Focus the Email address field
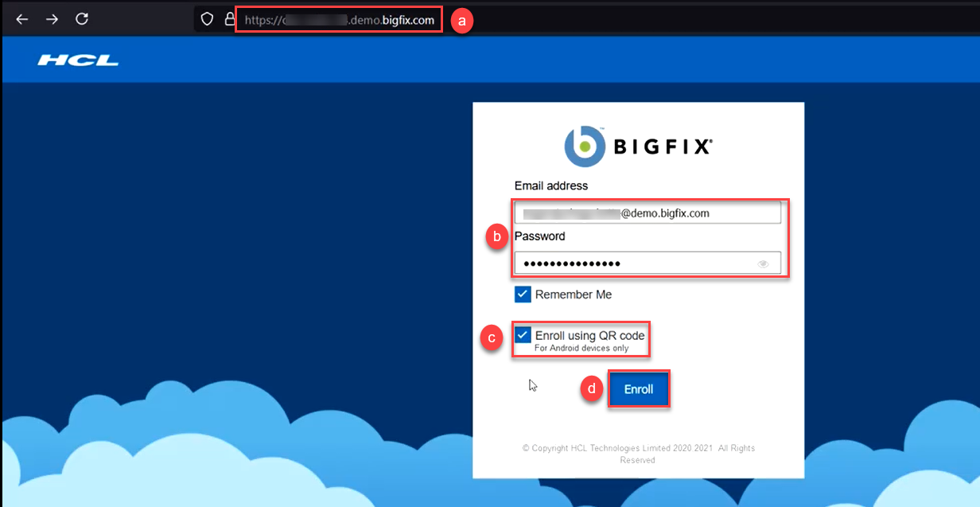980x507 pixels. (647, 213)
